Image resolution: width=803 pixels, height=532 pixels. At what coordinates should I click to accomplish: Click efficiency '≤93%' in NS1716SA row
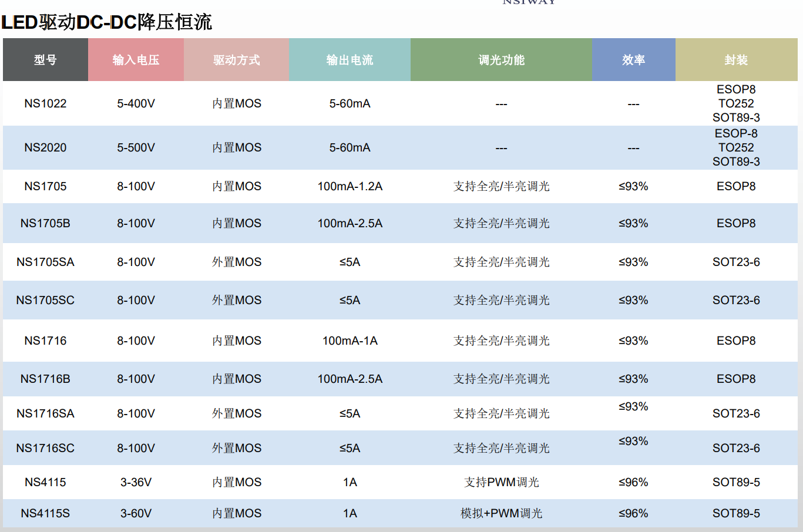pos(633,406)
